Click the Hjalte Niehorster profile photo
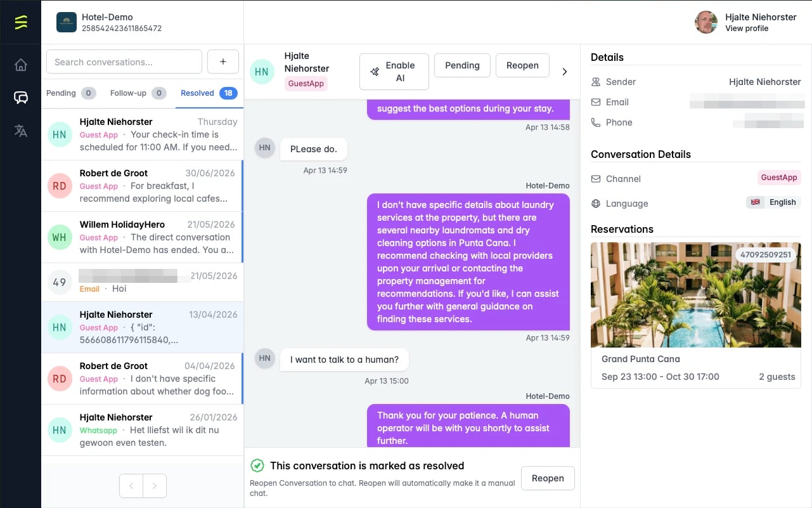This screenshot has width=812, height=508. [706, 22]
